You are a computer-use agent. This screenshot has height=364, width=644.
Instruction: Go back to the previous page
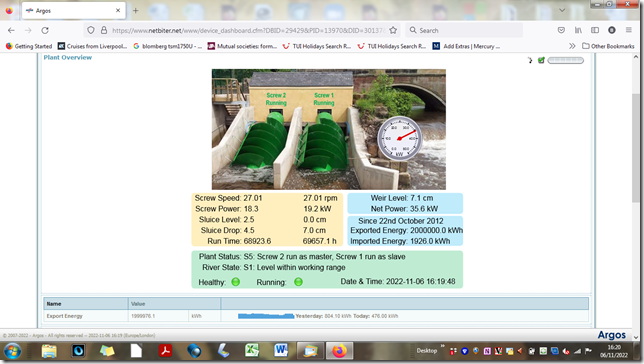coord(11,30)
